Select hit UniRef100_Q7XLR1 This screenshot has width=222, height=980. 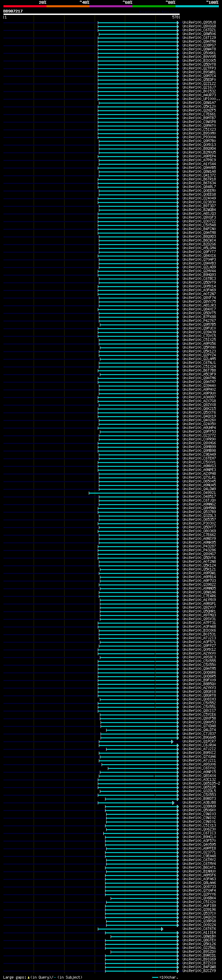[x=199, y=477]
